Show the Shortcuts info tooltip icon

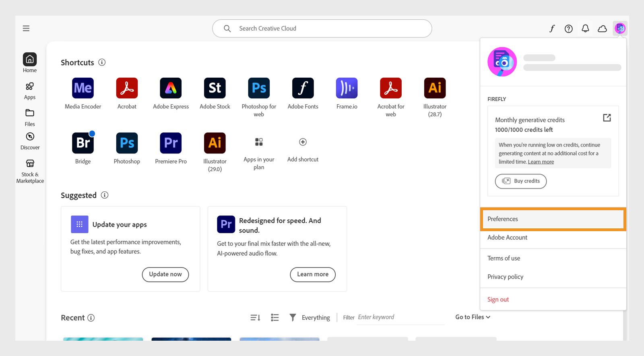(x=102, y=62)
